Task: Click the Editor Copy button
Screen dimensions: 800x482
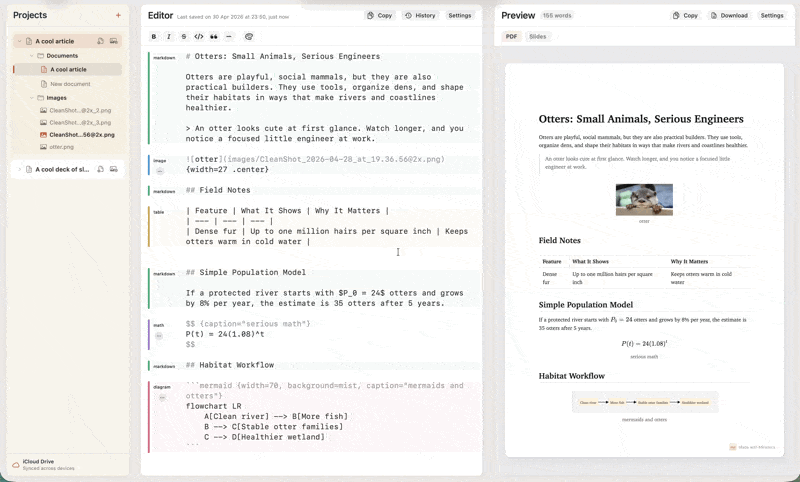Action: pyautogui.click(x=380, y=16)
